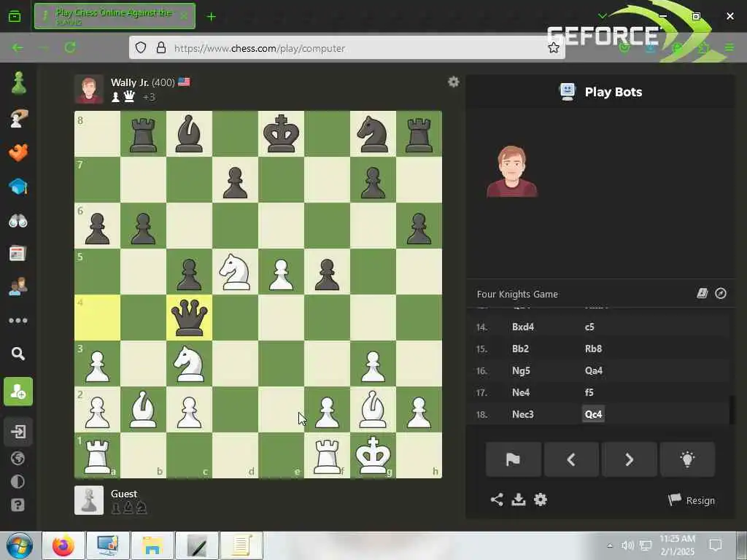747x560 pixels.
Task: Open the sidebar Search magnifier
Action: tap(18, 354)
